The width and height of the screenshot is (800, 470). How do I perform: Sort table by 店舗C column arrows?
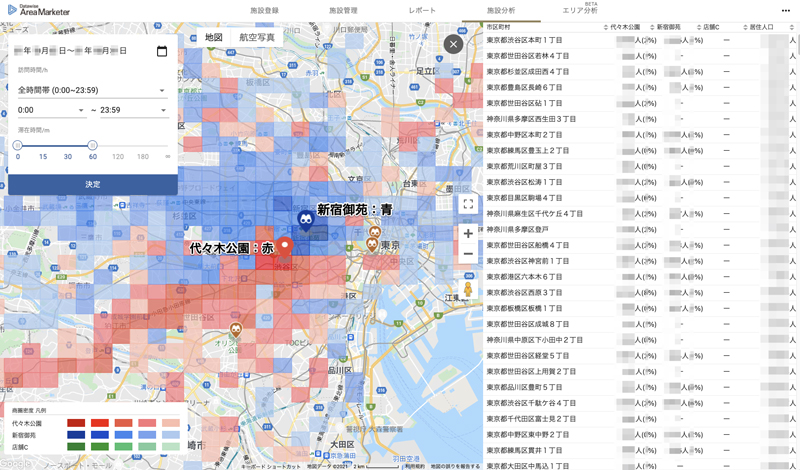click(x=744, y=27)
